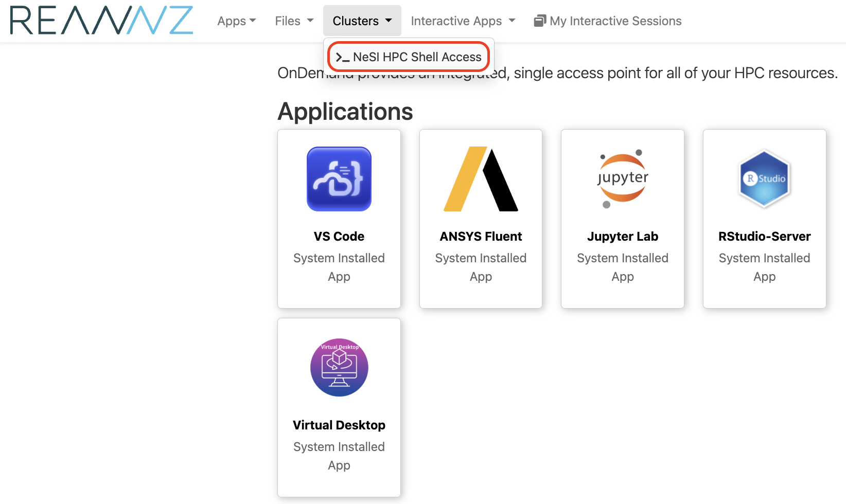The width and height of the screenshot is (846, 504).
Task: Click the RStudio hexagon icon
Action: [x=764, y=179]
